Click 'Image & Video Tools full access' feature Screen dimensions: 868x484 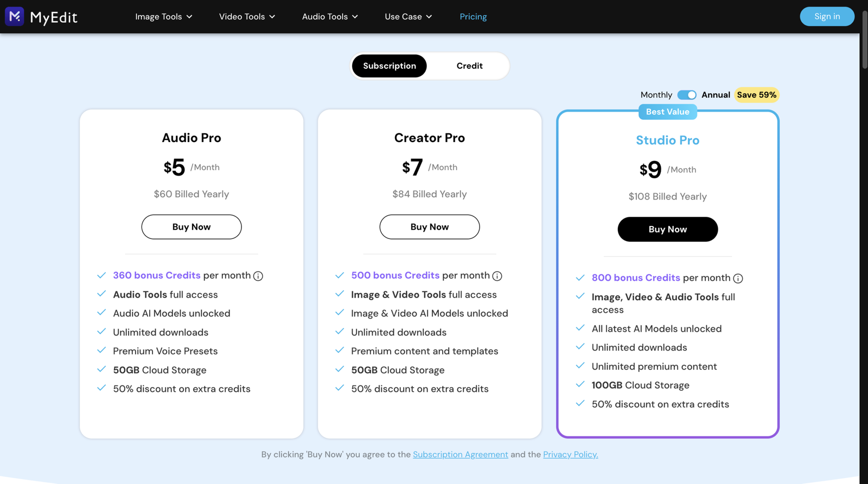[x=424, y=295]
